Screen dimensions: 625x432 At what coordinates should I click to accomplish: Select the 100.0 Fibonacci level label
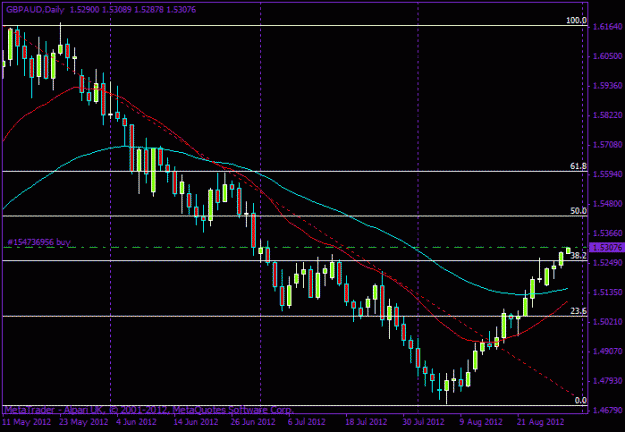(577, 21)
